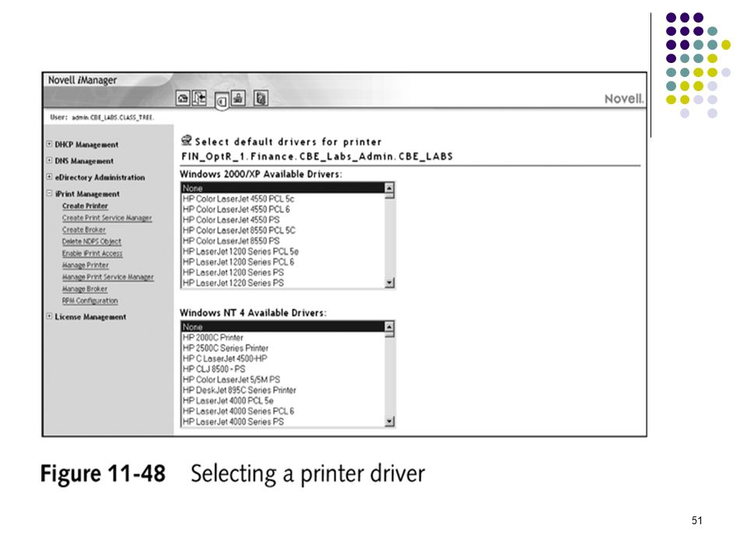The width and height of the screenshot is (747, 560).
Task: Expand the License Management role
Action: point(49,317)
